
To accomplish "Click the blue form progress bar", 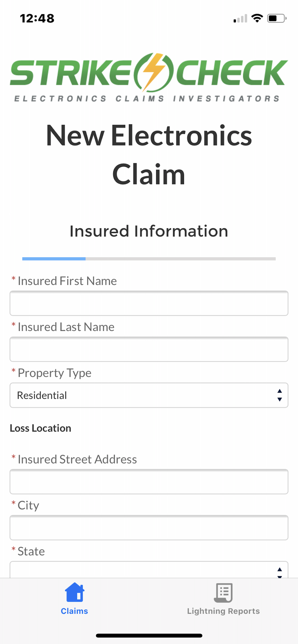I will (x=54, y=259).
